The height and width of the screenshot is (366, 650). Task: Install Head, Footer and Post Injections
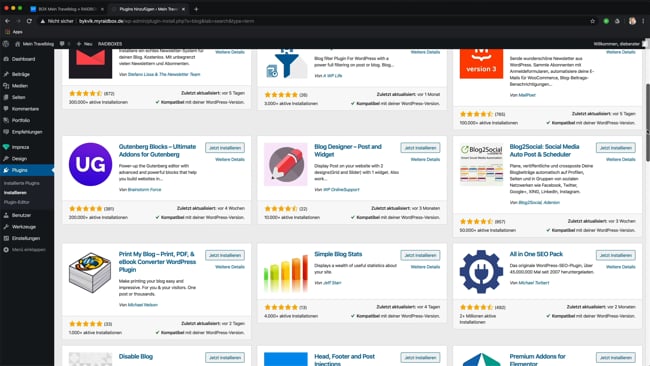420,358
